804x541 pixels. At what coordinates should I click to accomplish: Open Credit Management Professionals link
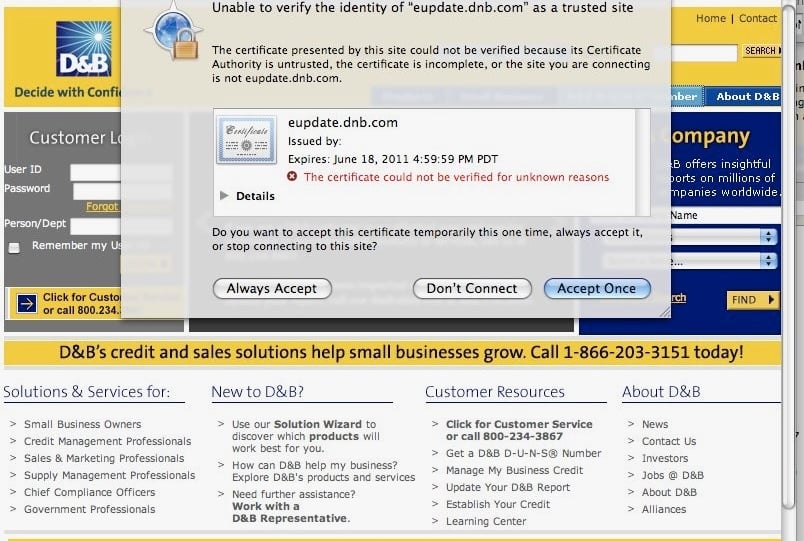click(107, 441)
